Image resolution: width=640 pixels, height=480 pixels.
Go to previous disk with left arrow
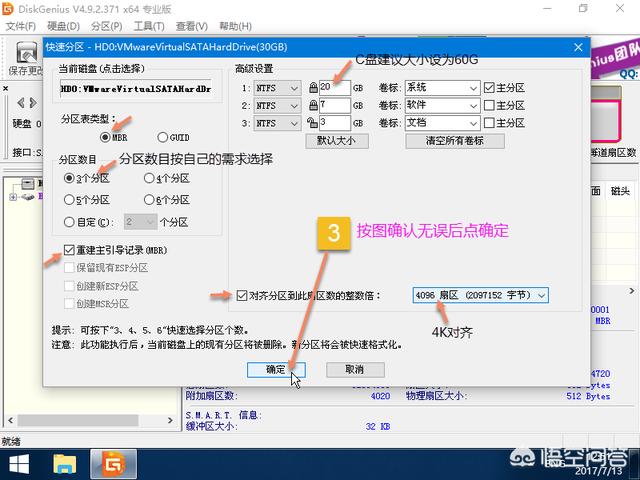(20, 103)
